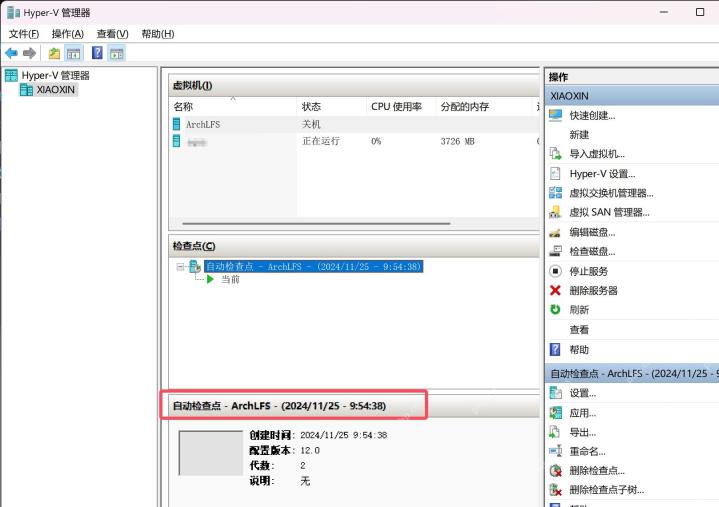Select the 当前 node under the checkpoint

pyautogui.click(x=230, y=279)
